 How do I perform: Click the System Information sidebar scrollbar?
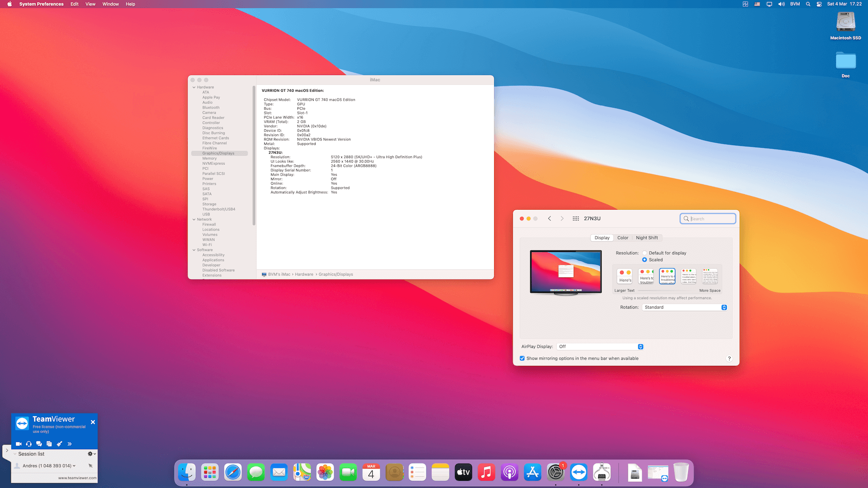[254, 155]
